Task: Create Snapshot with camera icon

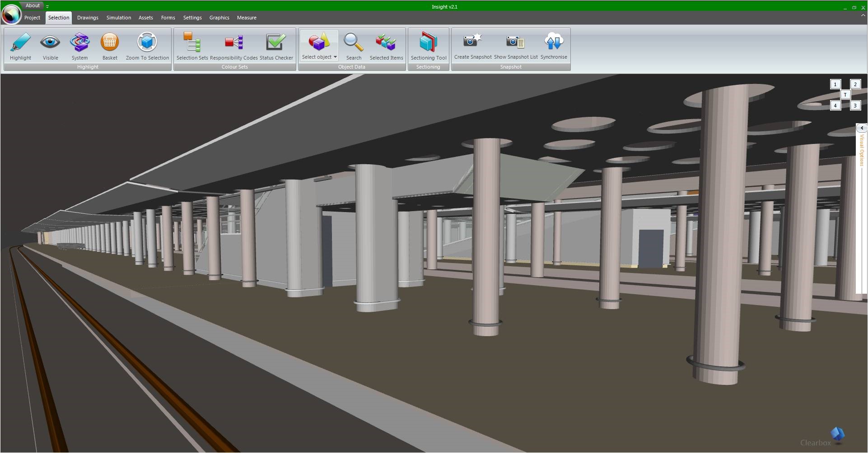Action: click(473, 46)
